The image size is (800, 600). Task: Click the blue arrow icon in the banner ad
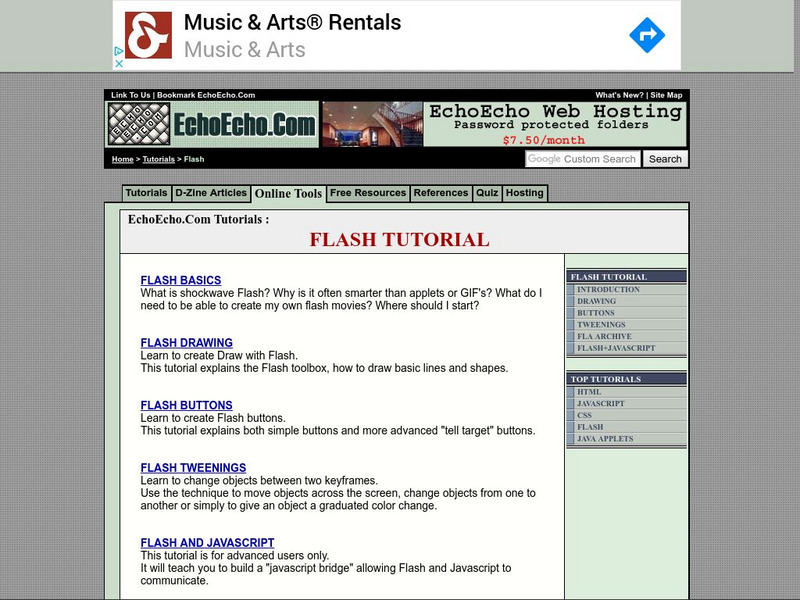[x=648, y=33]
